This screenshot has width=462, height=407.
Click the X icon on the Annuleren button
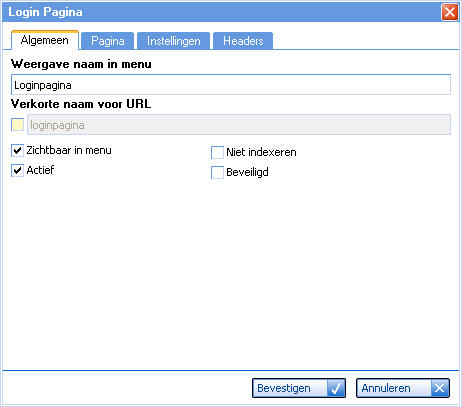click(440, 388)
